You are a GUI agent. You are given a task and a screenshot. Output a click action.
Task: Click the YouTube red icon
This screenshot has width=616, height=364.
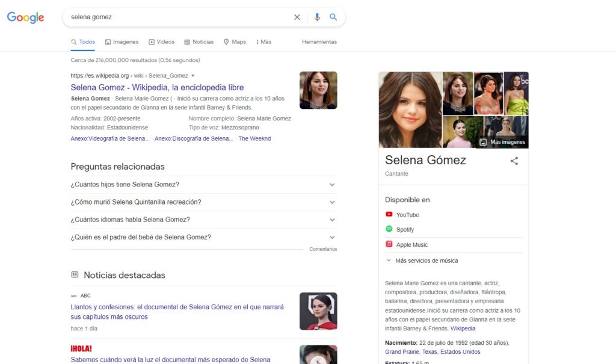tap(389, 214)
